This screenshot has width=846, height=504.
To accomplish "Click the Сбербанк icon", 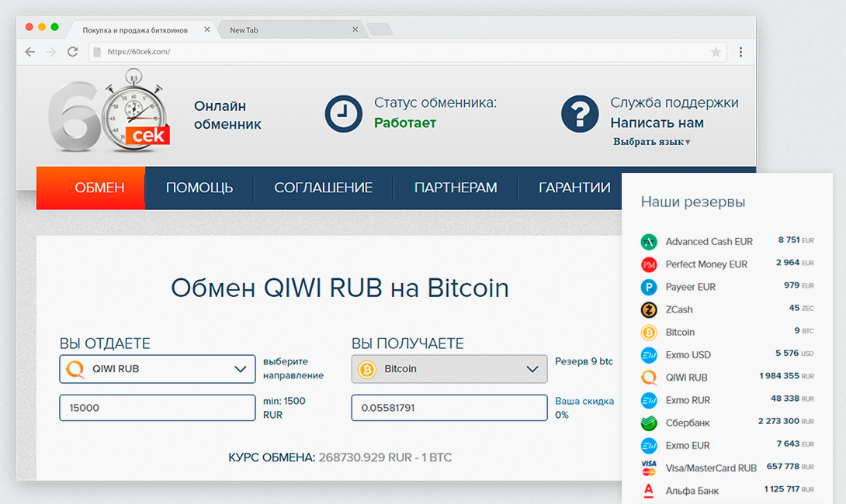I will pyautogui.click(x=649, y=423).
